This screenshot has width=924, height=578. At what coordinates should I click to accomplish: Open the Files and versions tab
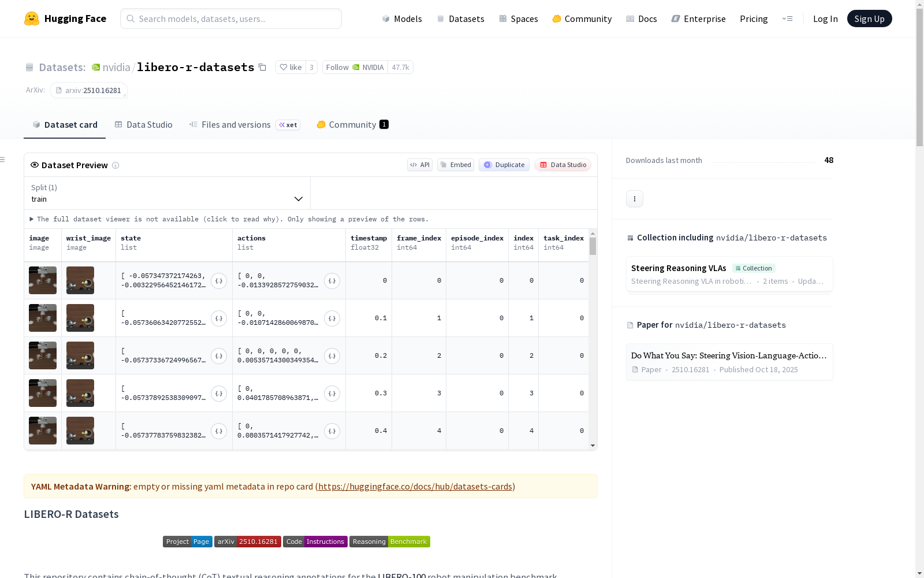coord(244,125)
